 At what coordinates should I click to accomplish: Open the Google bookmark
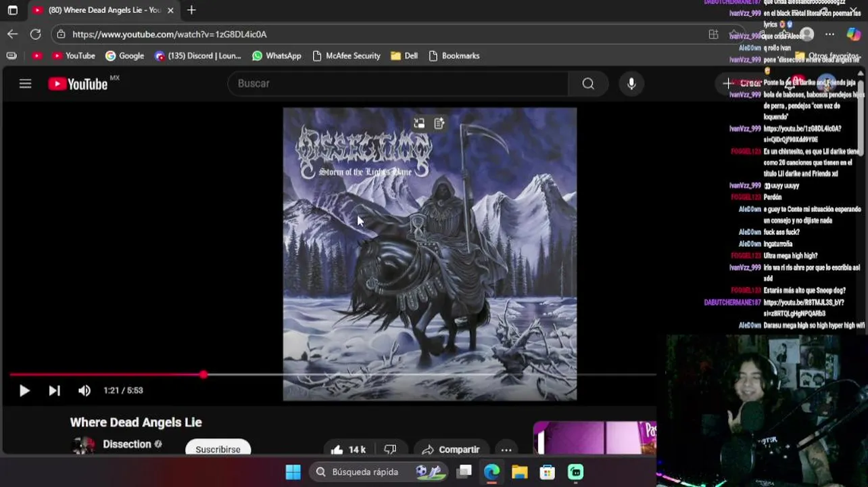pos(124,55)
